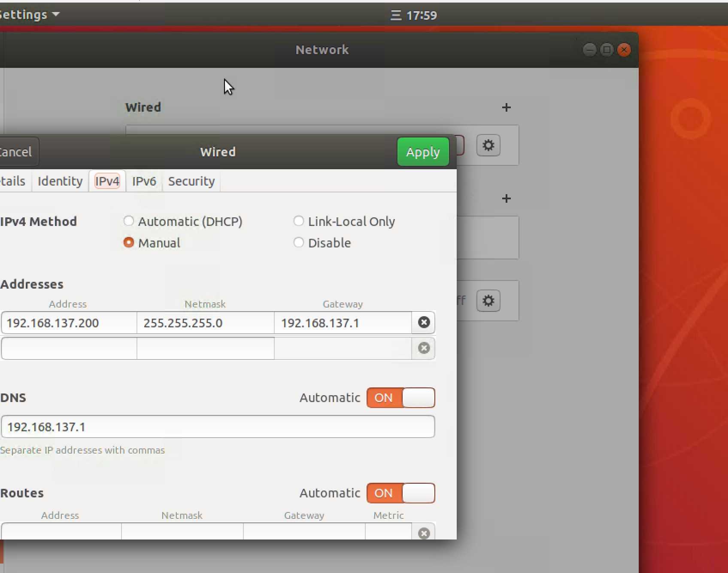
Task: Click 'Separate IP addresses with commas' hint
Action: pyautogui.click(x=82, y=450)
